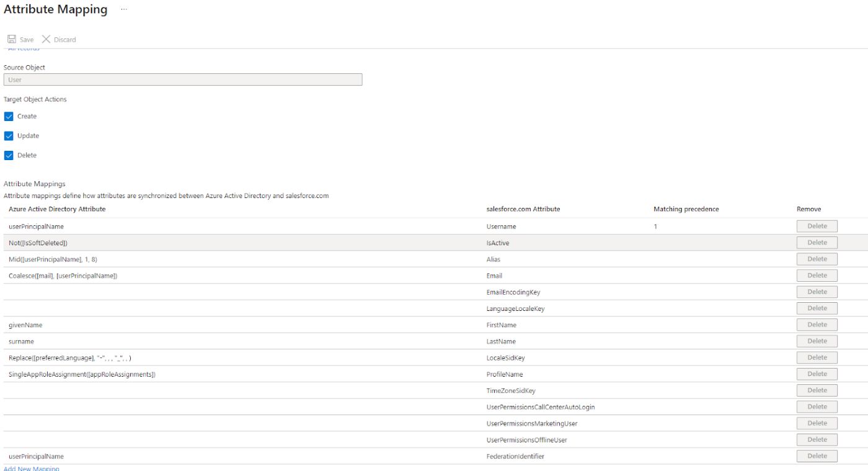This screenshot has width=868, height=471.
Task: Delete the Alias mapping row
Action: point(817,259)
